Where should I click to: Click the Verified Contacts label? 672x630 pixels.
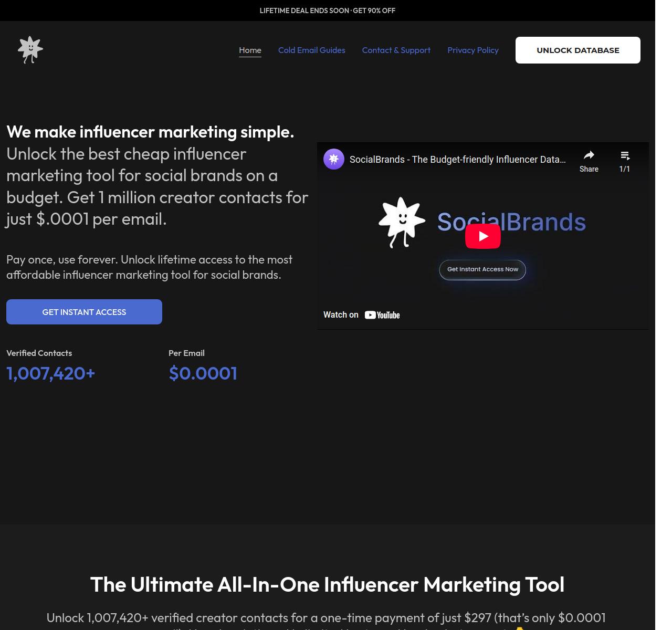click(39, 353)
